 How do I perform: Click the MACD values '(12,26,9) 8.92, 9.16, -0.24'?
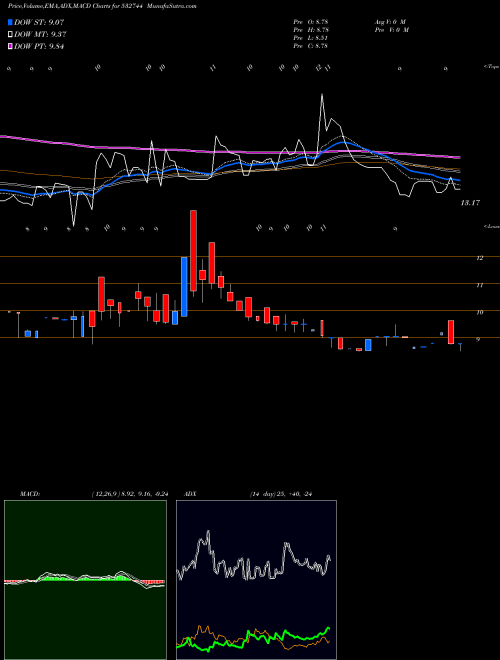point(130,494)
